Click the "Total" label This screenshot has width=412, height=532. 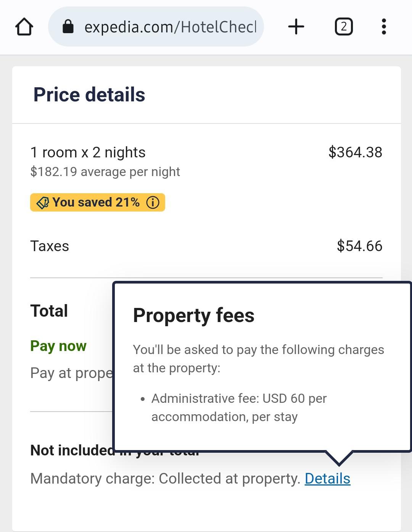pos(49,311)
